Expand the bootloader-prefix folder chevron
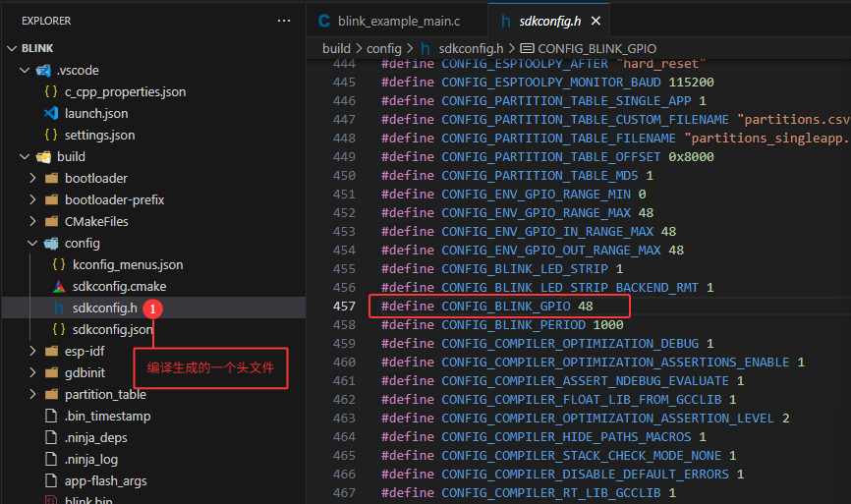Screen dimensions: 851x504 coord(32,200)
